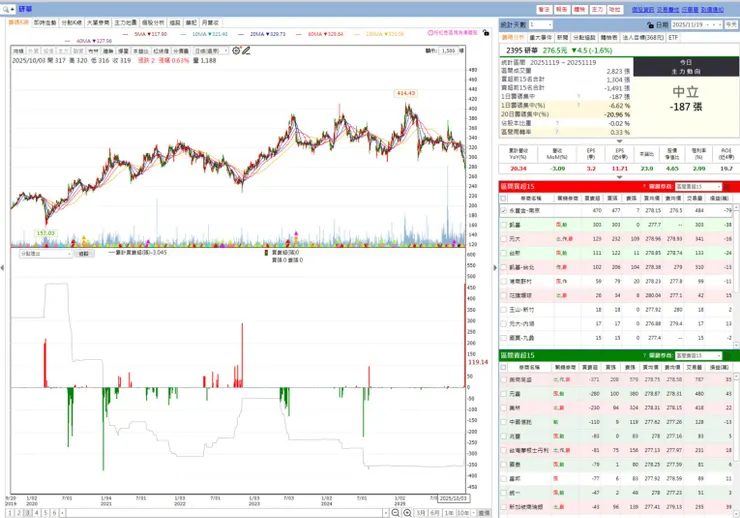
Task: Set the chart range to 3月
Action: point(420,513)
